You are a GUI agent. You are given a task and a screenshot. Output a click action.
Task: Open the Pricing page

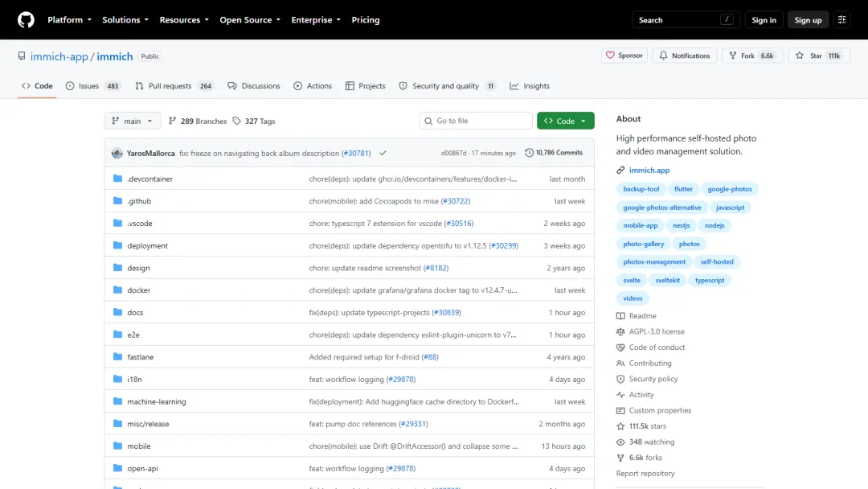366,20
